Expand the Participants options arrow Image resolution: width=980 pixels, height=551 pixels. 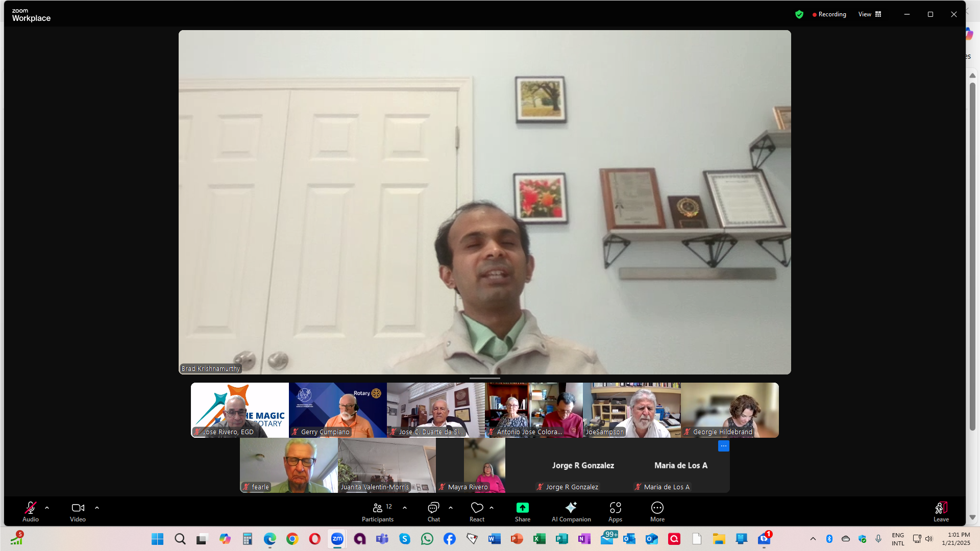coord(405,508)
